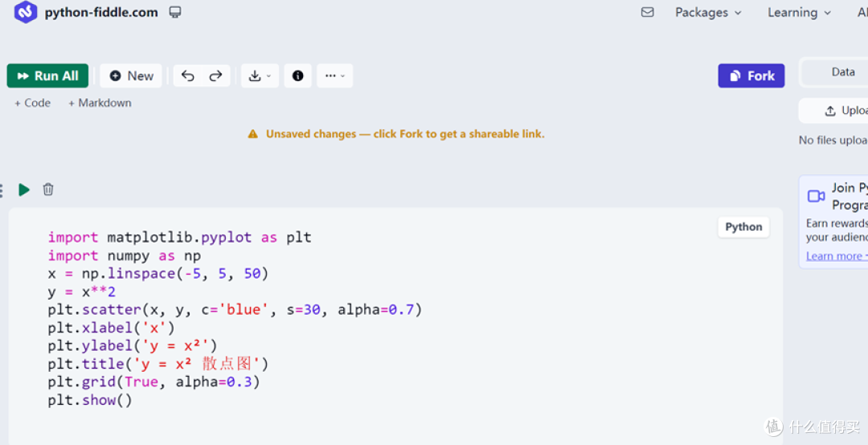
Task: Click the warning icon beside Unsaved changes
Action: [x=253, y=134]
